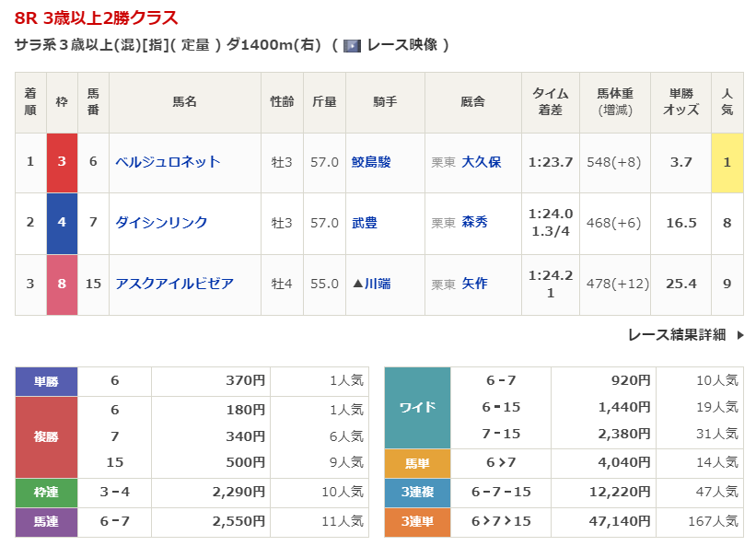Open trainer 森秀 stable page
This screenshot has height=546, width=756.
(x=474, y=223)
